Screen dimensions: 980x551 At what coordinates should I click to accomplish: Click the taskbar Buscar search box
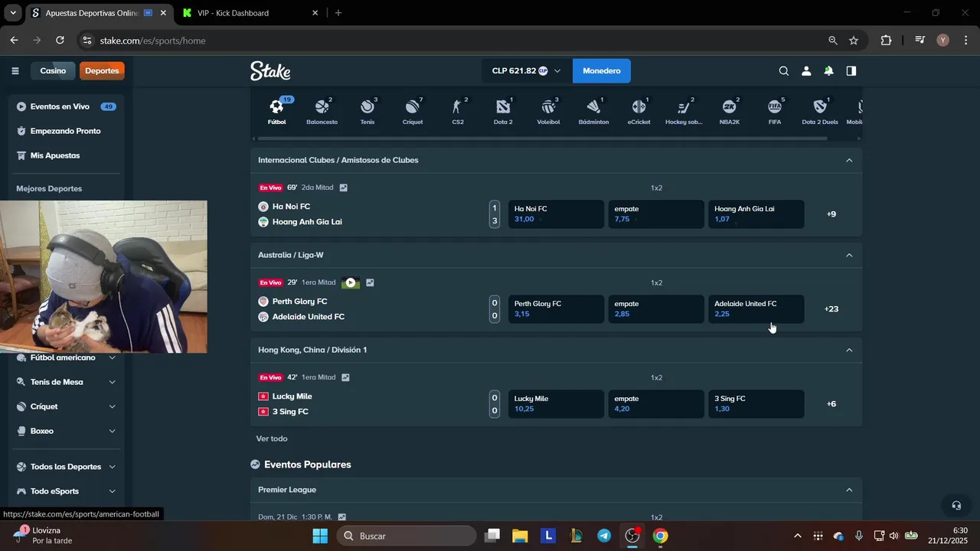point(405,536)
